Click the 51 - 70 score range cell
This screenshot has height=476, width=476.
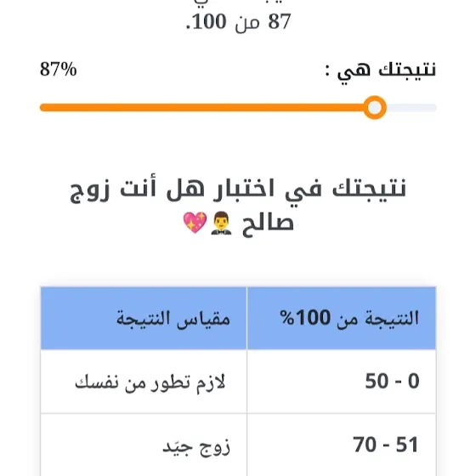pos(342,445)
